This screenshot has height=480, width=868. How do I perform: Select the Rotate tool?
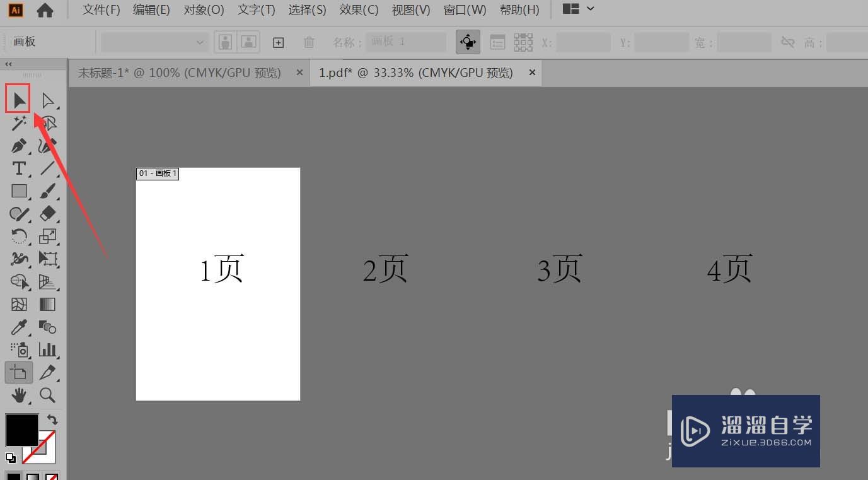(x=19, y=237)
